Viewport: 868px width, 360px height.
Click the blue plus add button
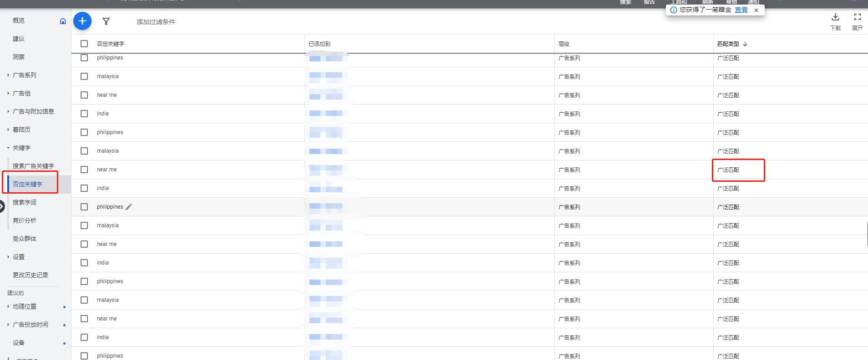pyautogui.click(x=82, y=21)
